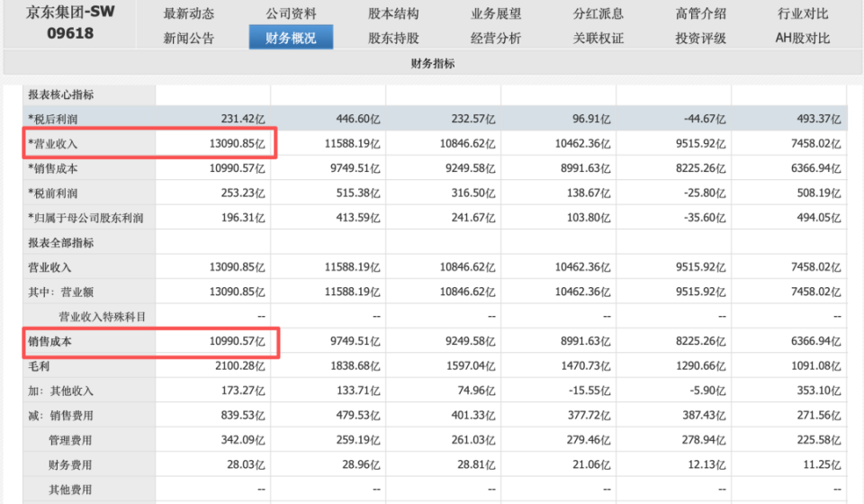Image resolution: width=864 pixels, height=504 pixels.
Task: Click the 1470.73亿 毛利 value
Action: 586,366
